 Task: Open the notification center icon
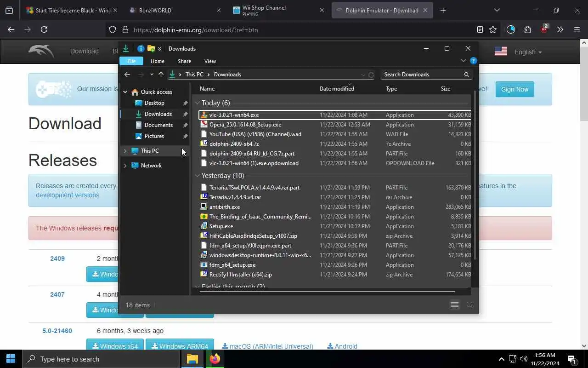tap(572, 359)
